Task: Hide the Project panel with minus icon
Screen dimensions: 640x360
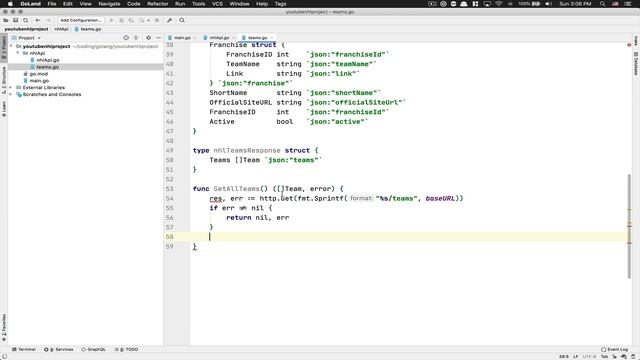Action: pyautogui.click(x=158, y=38)
